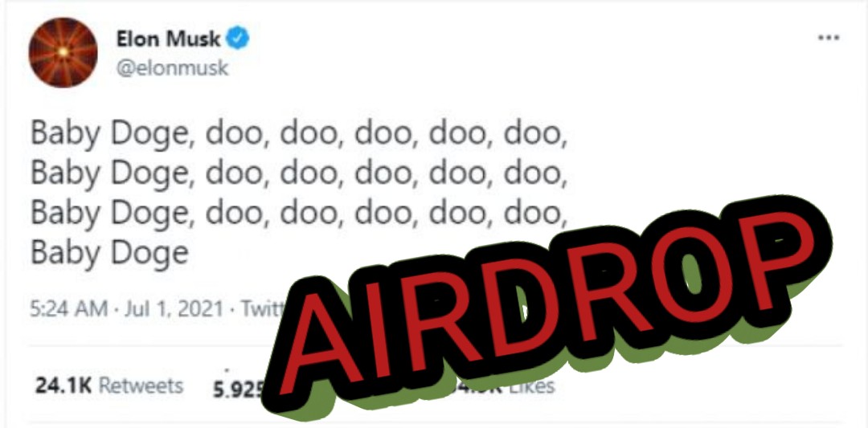Click the Elon Musk display name
Image resolution: width=868 pixels, height=428 pixels.
tap(168, 39)
